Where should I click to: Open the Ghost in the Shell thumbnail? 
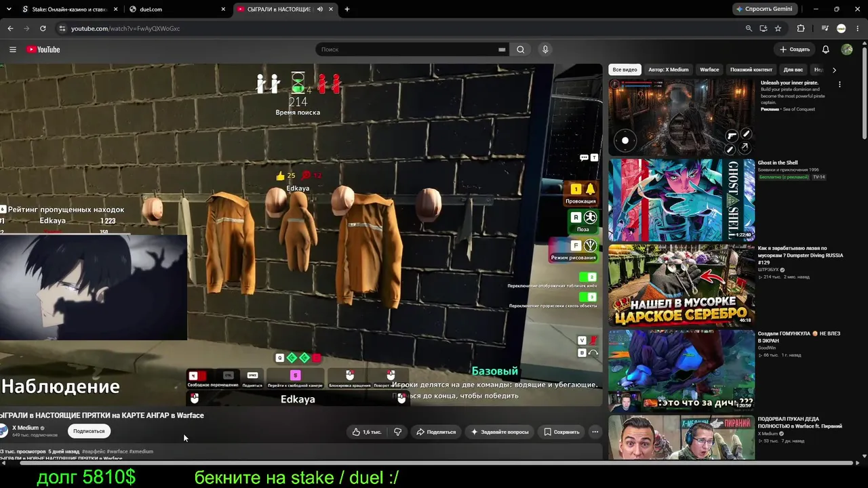point(682,200)
